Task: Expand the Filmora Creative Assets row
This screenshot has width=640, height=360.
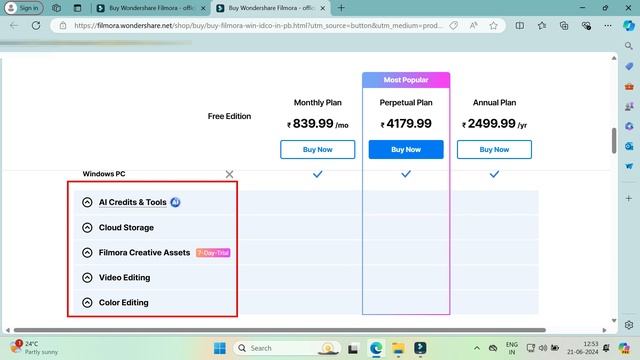Action: [x=87, y=253]
